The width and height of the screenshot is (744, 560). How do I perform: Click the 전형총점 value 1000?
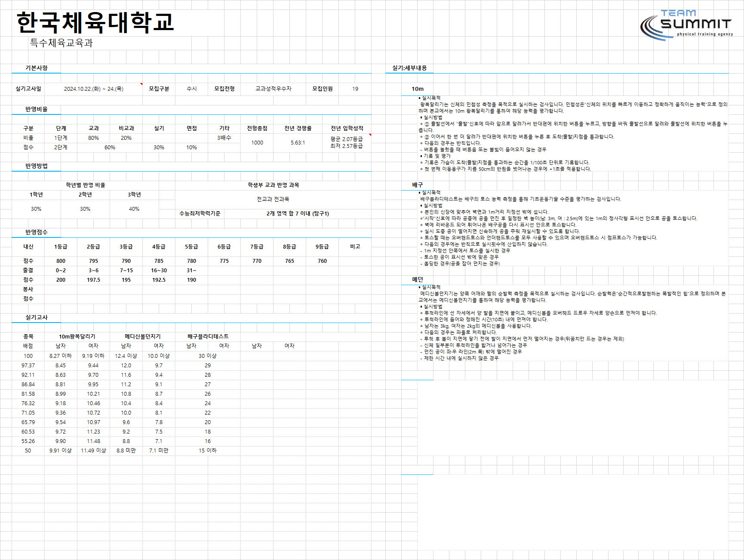(x=257, y=143)
